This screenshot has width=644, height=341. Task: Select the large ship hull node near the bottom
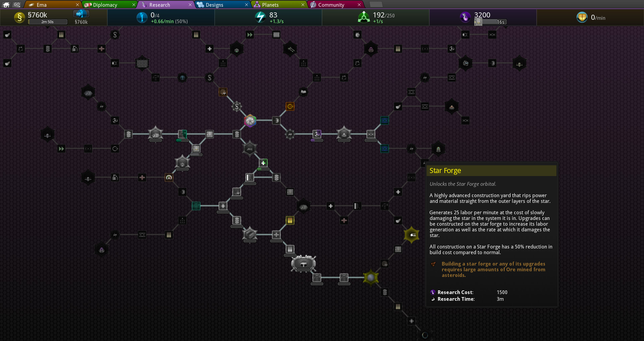303,264
